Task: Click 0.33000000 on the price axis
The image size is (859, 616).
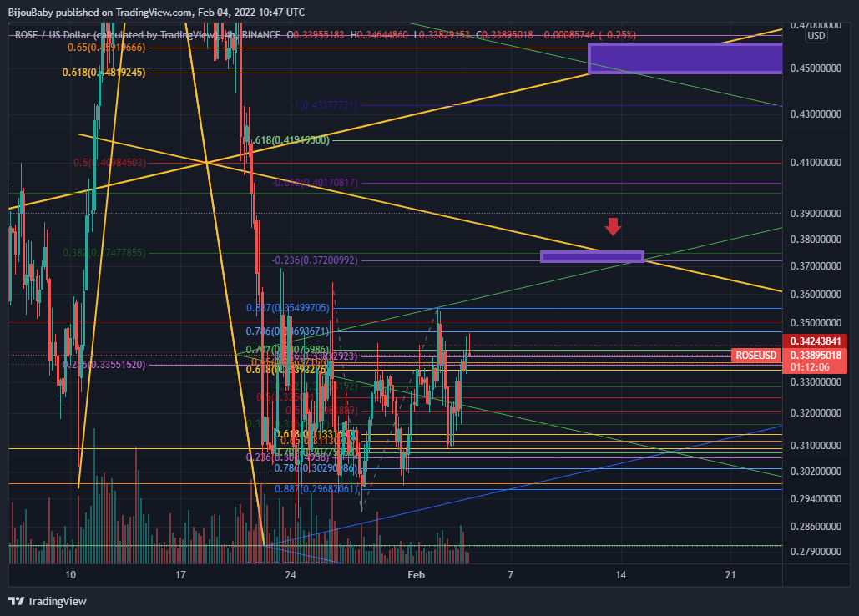Action: 816,382
